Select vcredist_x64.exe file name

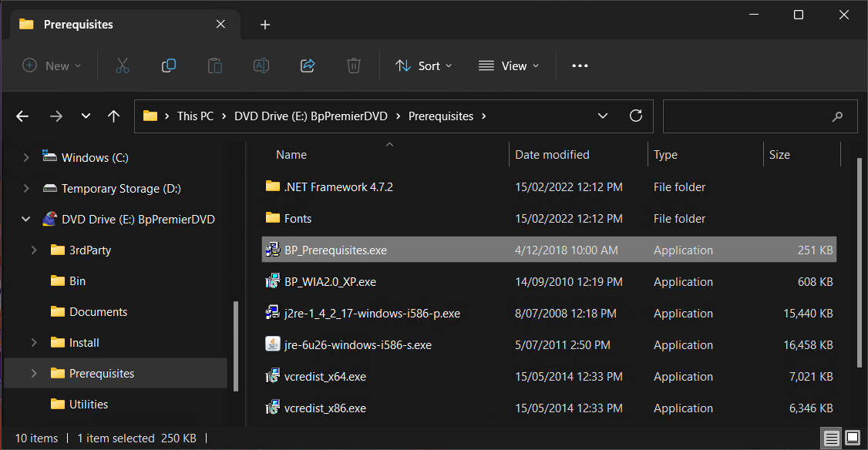pos(325,376)
